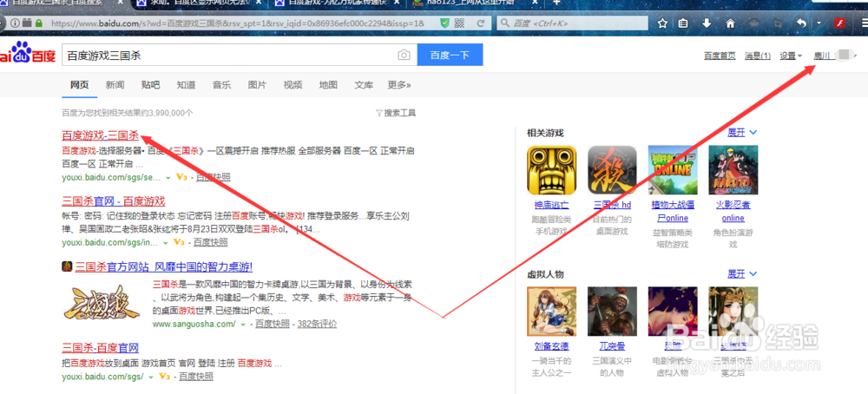This screenshot has height=394, width=868.
Task: Click the undo arrow toolbar icon
Action: click(801, 23)
